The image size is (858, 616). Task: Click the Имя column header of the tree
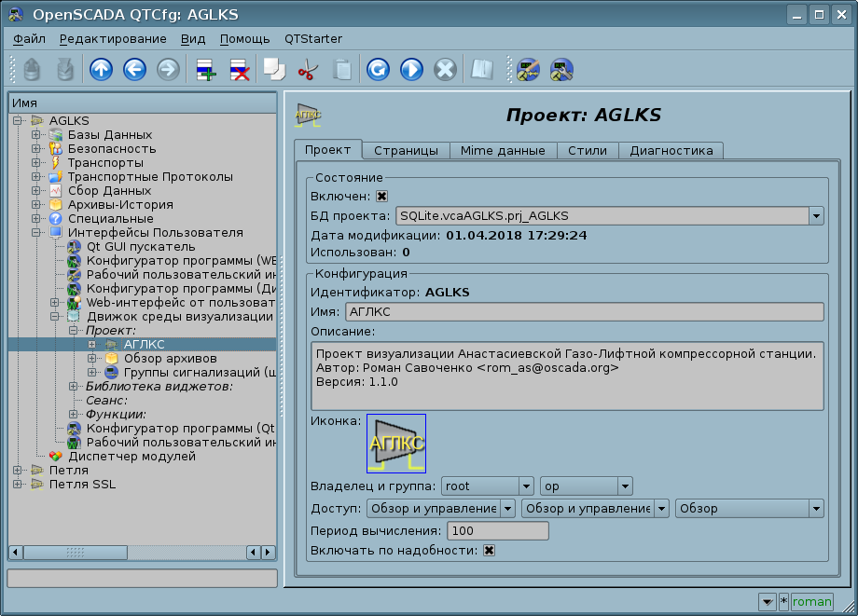click(x=143, y=103)
